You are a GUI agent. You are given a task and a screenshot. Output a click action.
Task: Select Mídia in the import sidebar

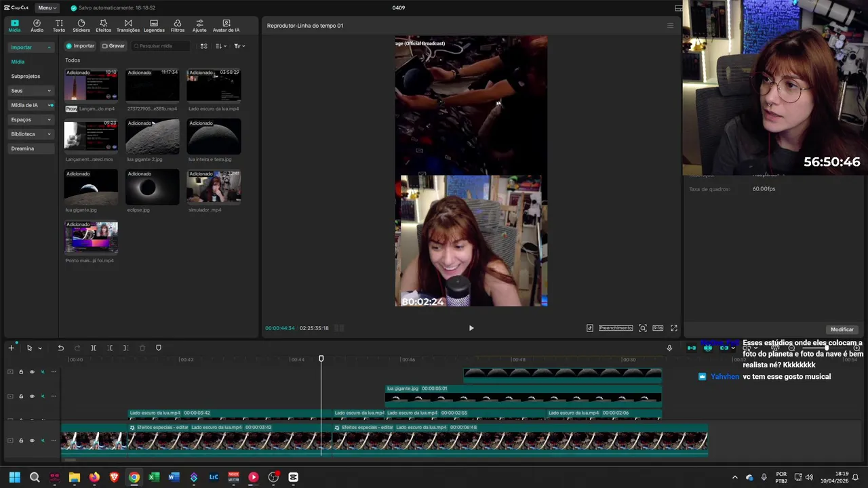point(18,62)
